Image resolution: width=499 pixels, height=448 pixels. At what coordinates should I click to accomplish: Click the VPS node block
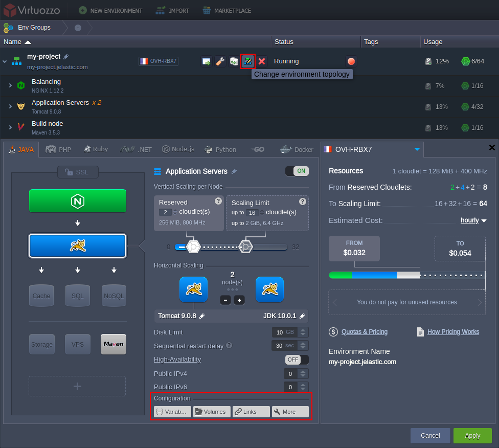click(78, 344)
